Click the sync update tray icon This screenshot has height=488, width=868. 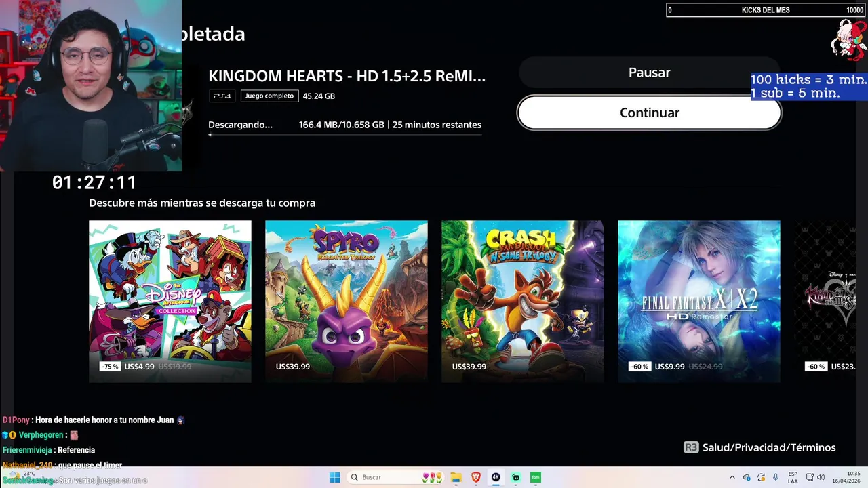click(761, 477)
